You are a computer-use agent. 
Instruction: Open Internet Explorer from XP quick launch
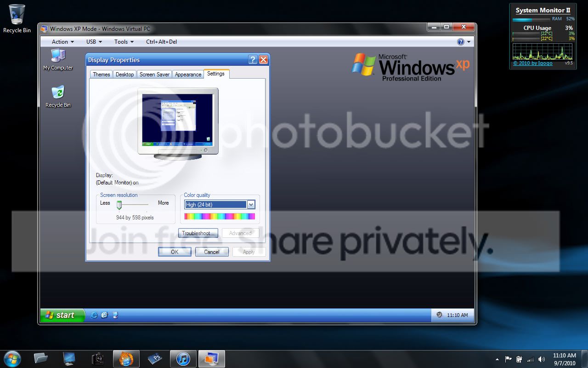(94, 315)
